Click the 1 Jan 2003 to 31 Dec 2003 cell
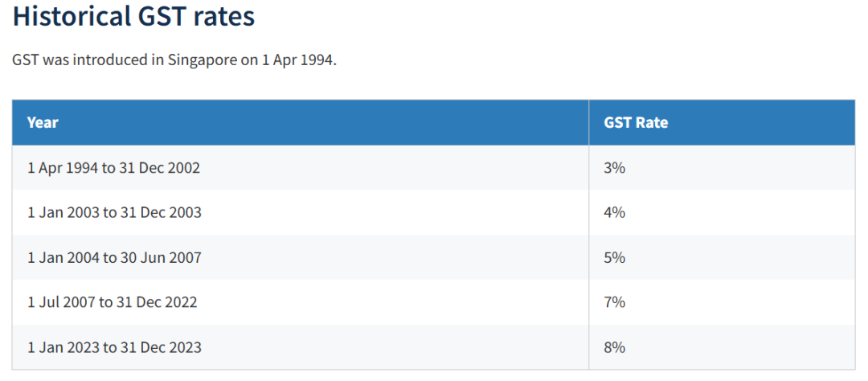 click(301, 212)
